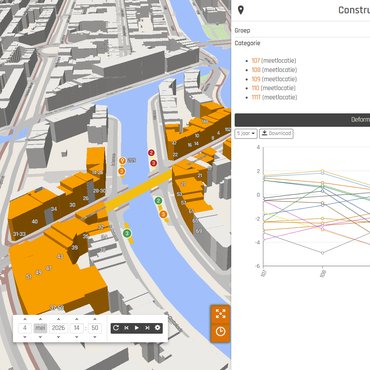Increase minutes 50 with up arrow
Image resolution: width=370 pixels, height=370 pixels.
point(95,319)
